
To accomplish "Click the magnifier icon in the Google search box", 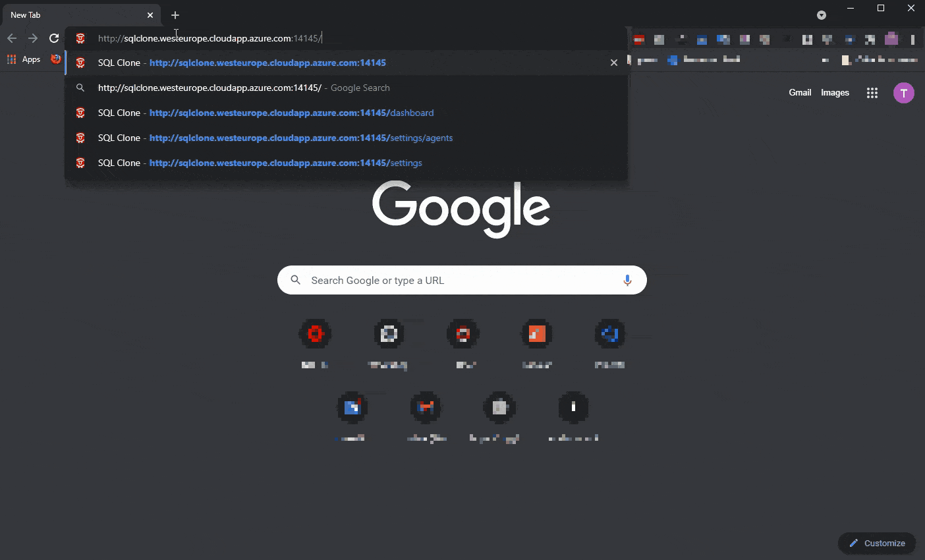I will coord(296,280).
